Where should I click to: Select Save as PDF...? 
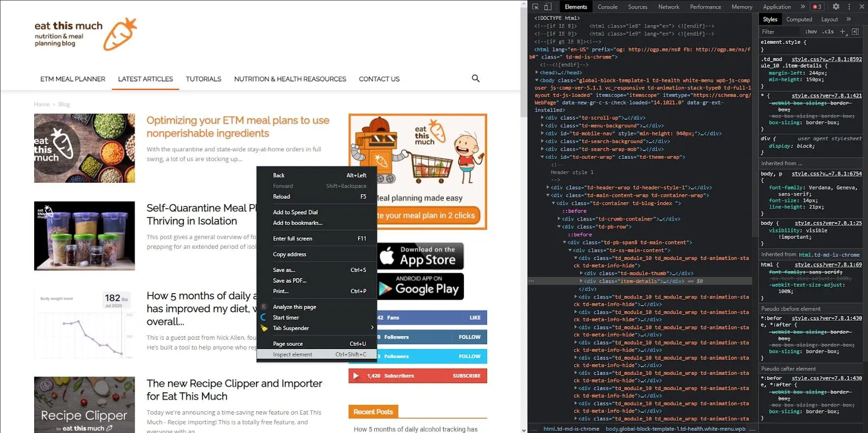[317, 281]
